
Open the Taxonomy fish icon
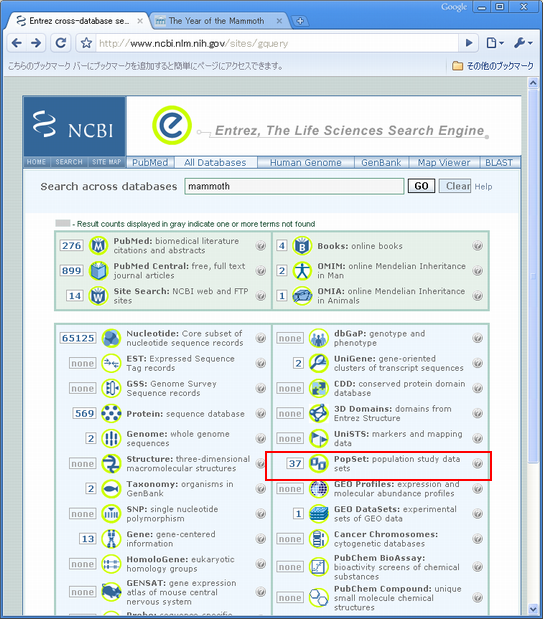(111, 489)
